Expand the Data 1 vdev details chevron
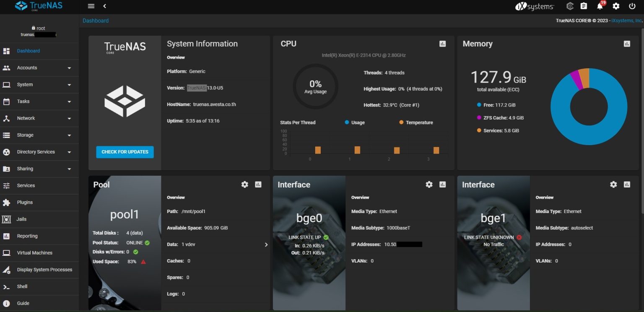 (266, 244)
